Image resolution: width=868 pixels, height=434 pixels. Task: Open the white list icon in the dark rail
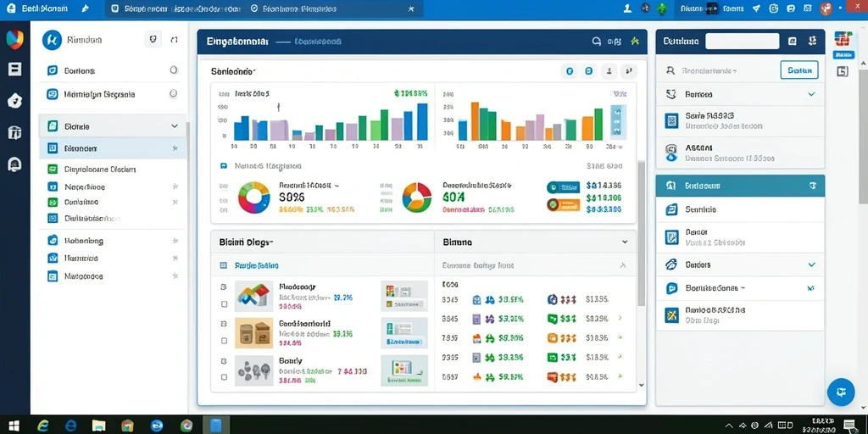click(15, 70)
